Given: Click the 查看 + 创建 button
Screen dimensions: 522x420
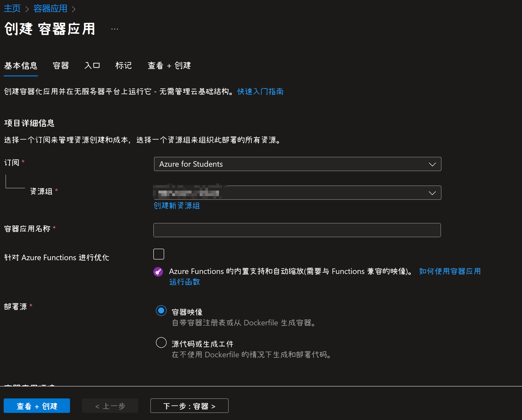Looking at the screenshot, I should pyautogui.click(x=36, y=406).
